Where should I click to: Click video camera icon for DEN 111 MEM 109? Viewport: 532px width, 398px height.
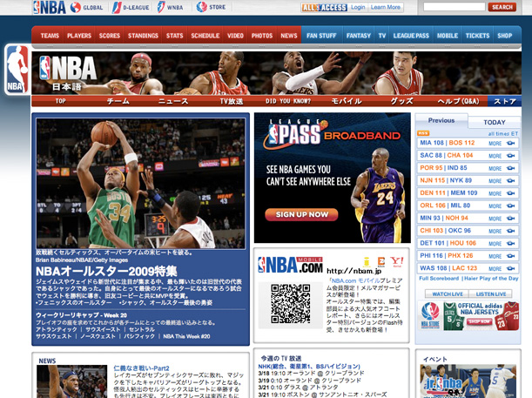pyautogui.click(x=510, y=193)
